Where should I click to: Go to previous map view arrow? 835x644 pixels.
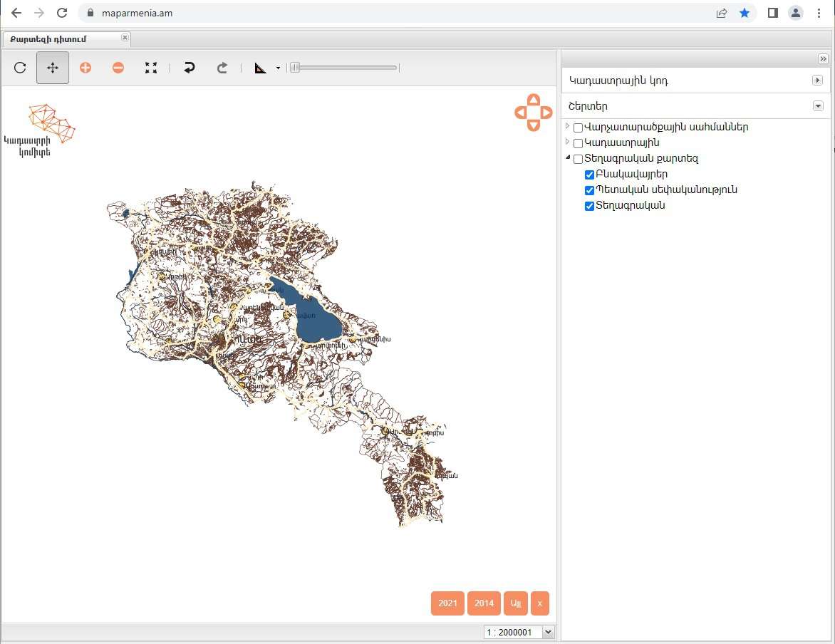(x=190, y=68)
